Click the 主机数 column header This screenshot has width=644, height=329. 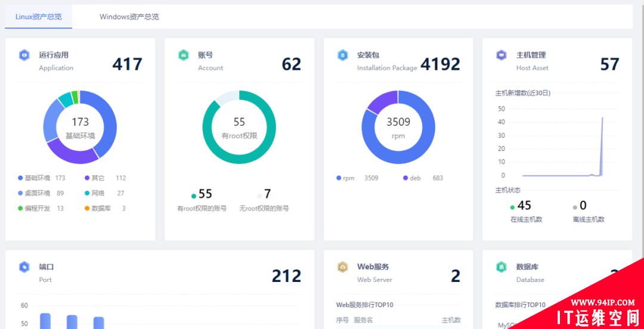451,320
